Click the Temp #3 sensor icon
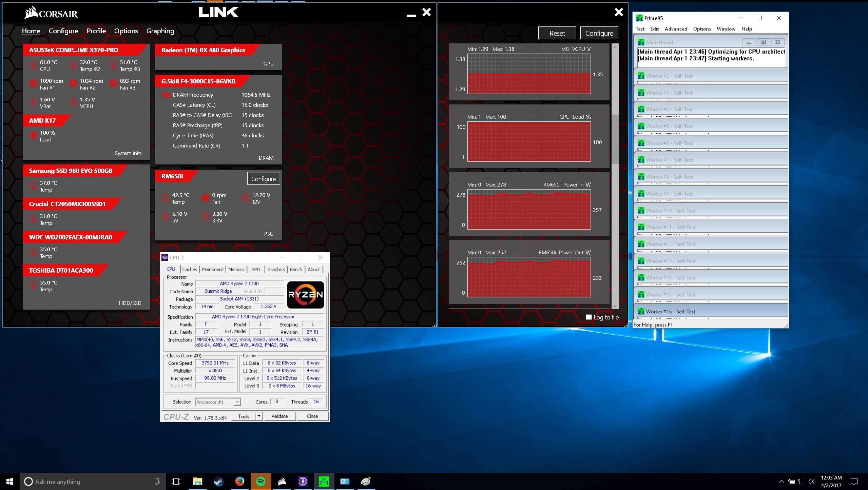This screenshot has height=490, width=868. (x=113, y=65)
